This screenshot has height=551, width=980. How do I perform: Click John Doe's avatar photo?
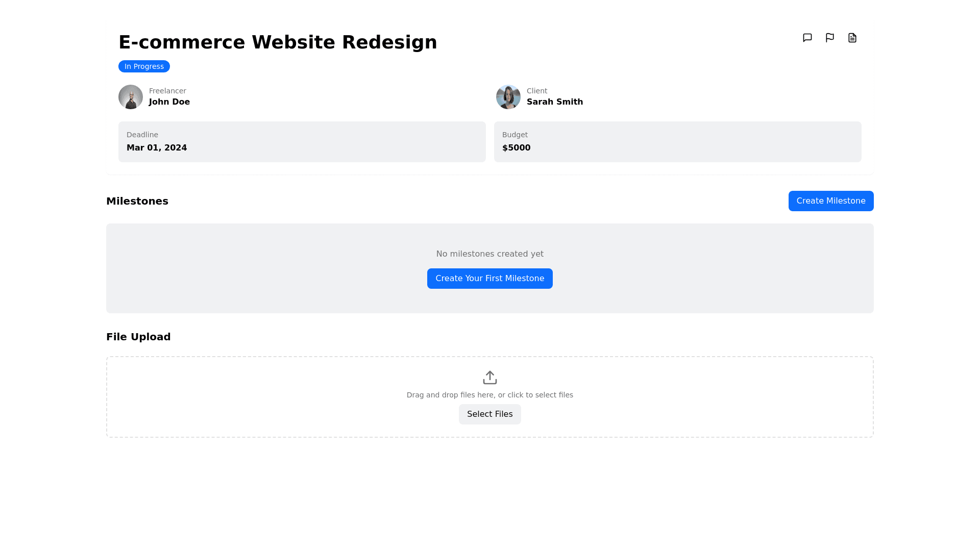(x=131, y=97)
